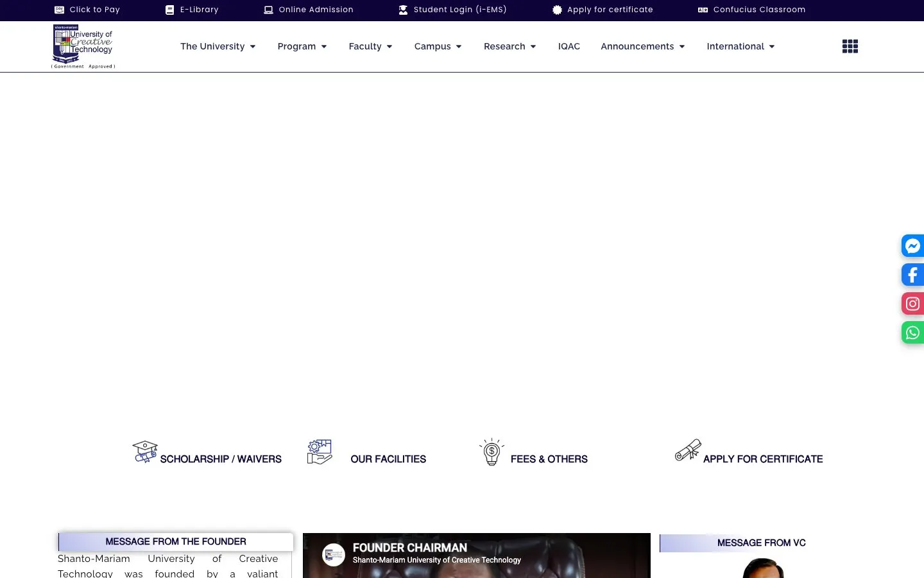Screen dimensions: 924x578
Task: Click the graduation cap scholarship icon
Action: tap(145, 451)
